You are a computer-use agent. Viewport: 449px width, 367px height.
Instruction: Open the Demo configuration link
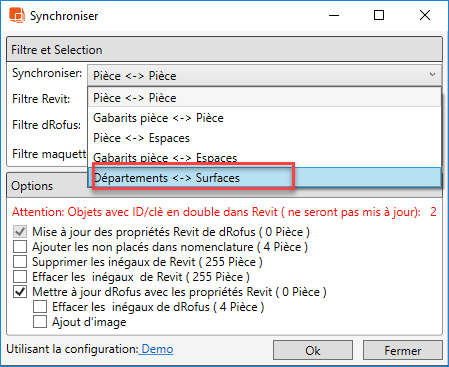(157, 349)
